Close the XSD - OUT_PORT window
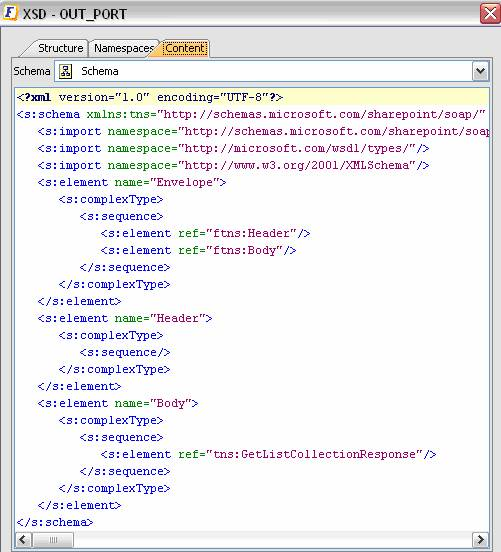Viewport: 501px width, 552px height. [x=490, y=13]
